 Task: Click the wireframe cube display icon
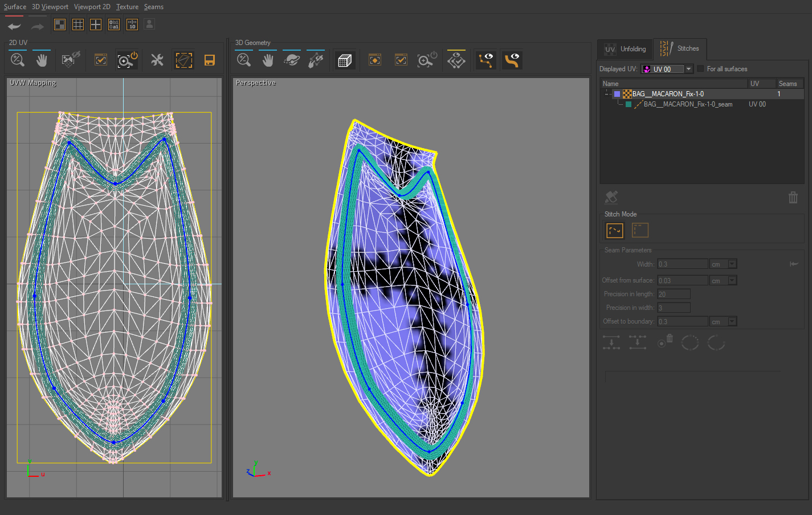pos(344,60)
